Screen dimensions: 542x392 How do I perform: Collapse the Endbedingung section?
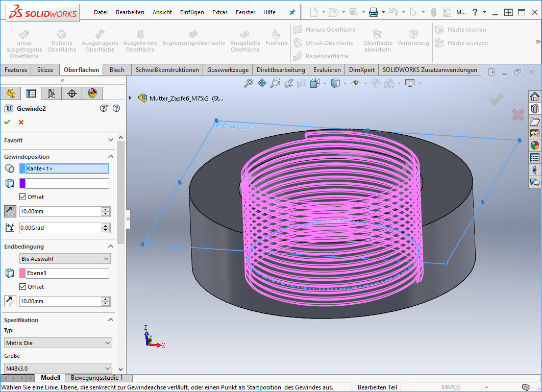pyautogui.click(x=111, y=246)
